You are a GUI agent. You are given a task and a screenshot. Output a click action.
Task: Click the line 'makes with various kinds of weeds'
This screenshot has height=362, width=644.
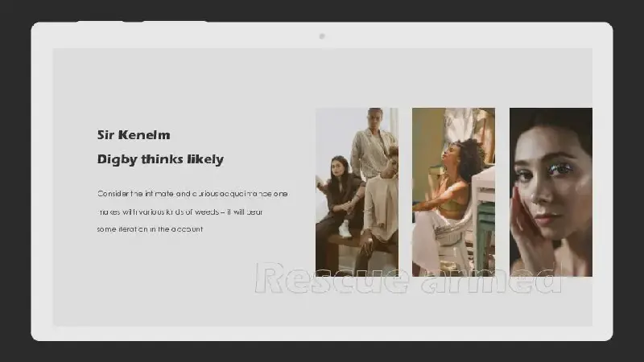(180, 212)
